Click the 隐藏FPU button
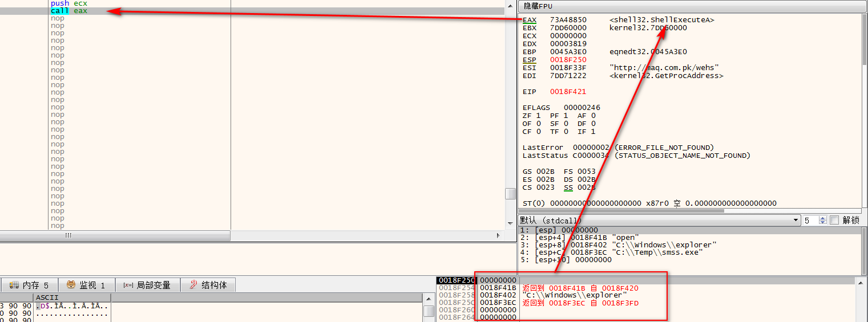 click(692, 6)
